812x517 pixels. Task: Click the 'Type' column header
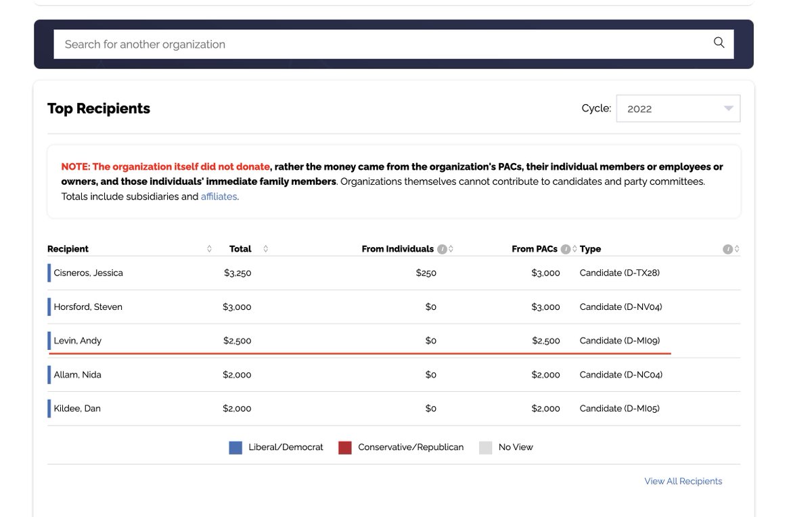pyautogui.click(x=590, y=249)
